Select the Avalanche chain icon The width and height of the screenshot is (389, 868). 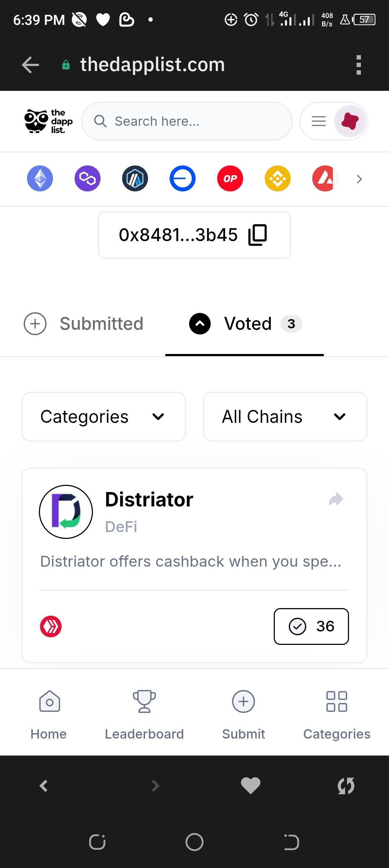(x=325, y=178)
